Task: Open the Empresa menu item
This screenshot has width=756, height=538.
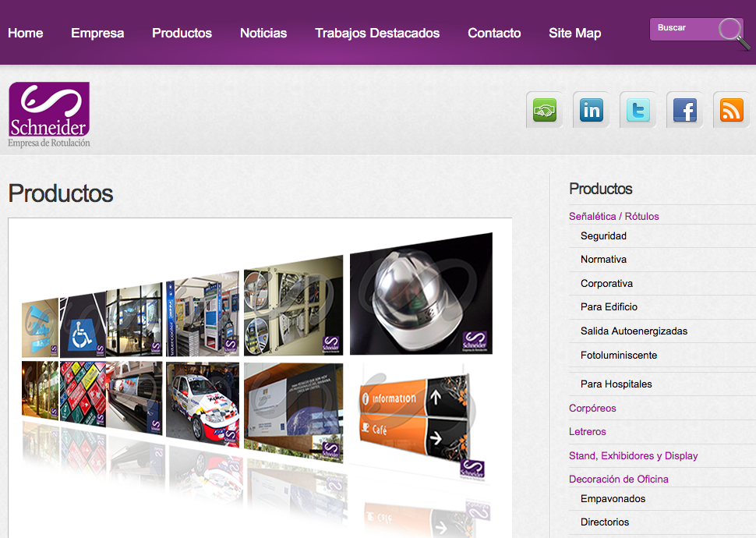Action: point(97,33)
